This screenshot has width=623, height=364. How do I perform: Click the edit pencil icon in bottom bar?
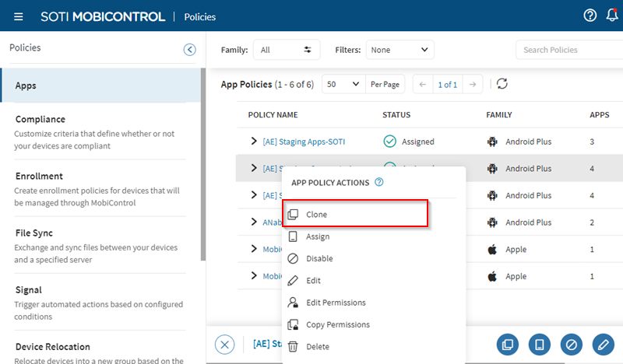603,345
